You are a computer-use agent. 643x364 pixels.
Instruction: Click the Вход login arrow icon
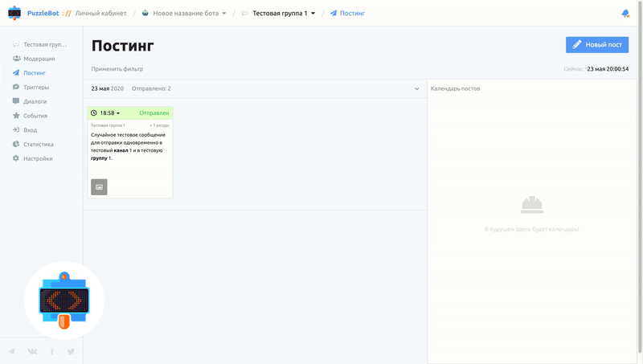pyautogui.click(x=16, y=129)
